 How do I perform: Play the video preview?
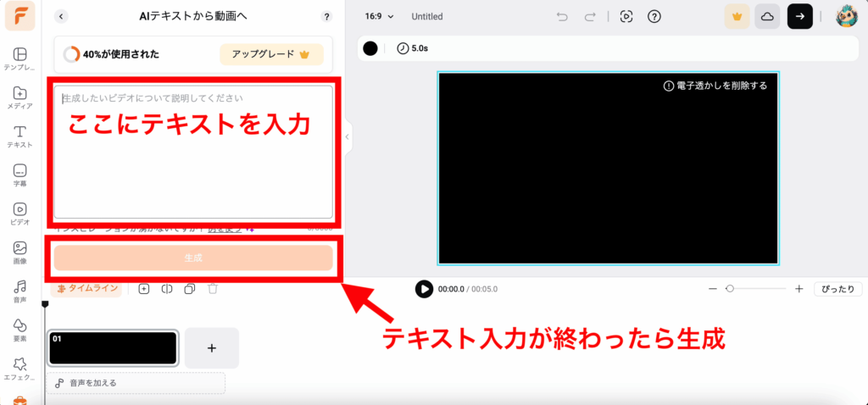[424, 289]
